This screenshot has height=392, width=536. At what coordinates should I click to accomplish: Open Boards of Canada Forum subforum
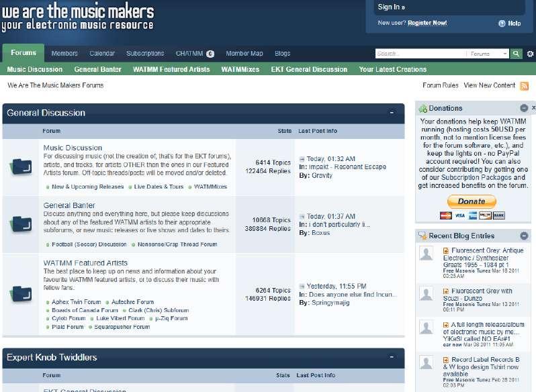click(85, 310)
